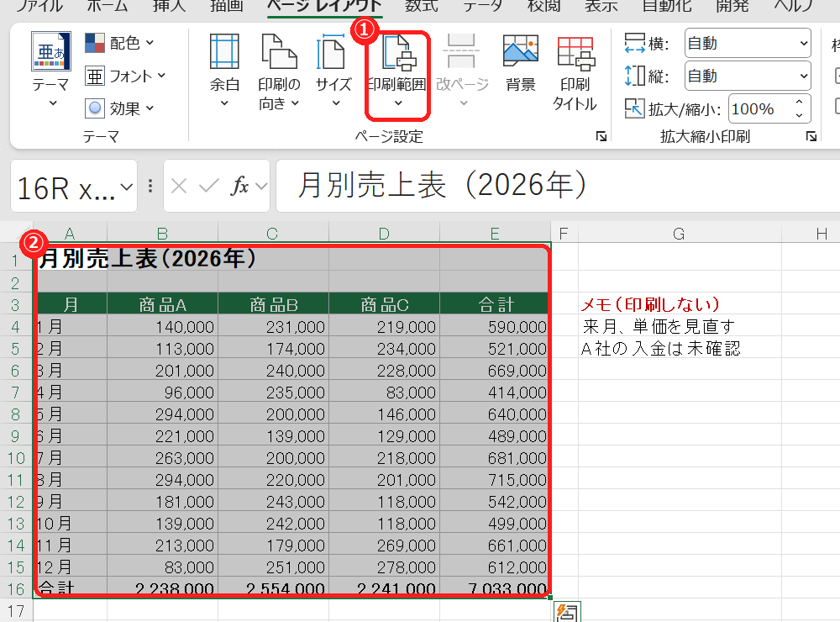
Task: Switch to the ページ レイアウト ribbon tab
Action: [x=324, y=6]
